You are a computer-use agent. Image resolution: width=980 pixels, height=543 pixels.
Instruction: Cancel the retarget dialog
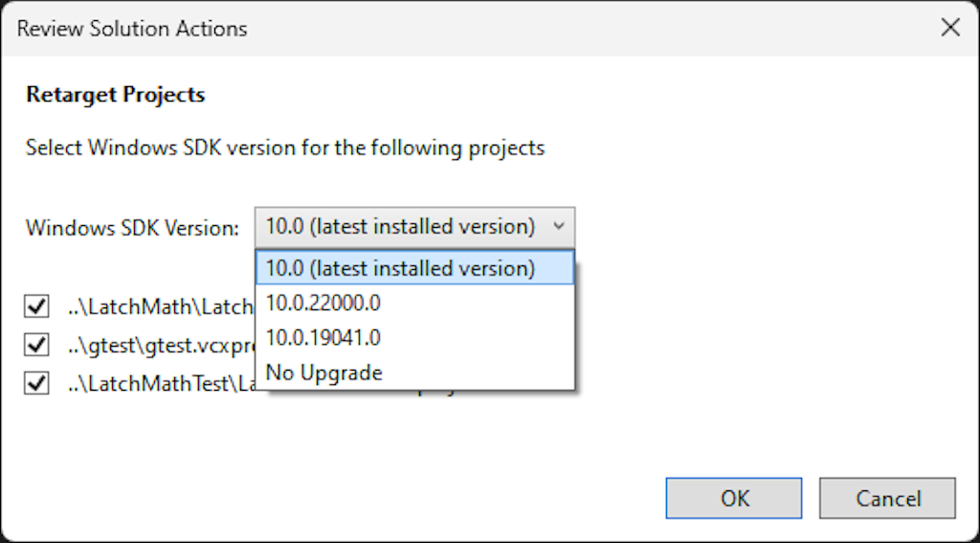[887, 498]
